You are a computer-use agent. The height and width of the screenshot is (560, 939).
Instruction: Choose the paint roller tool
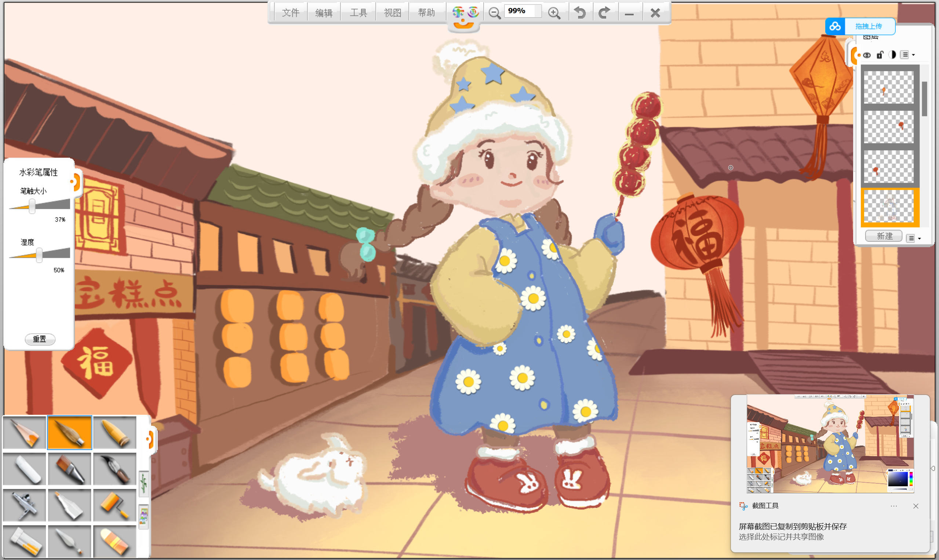pos(114,505)
